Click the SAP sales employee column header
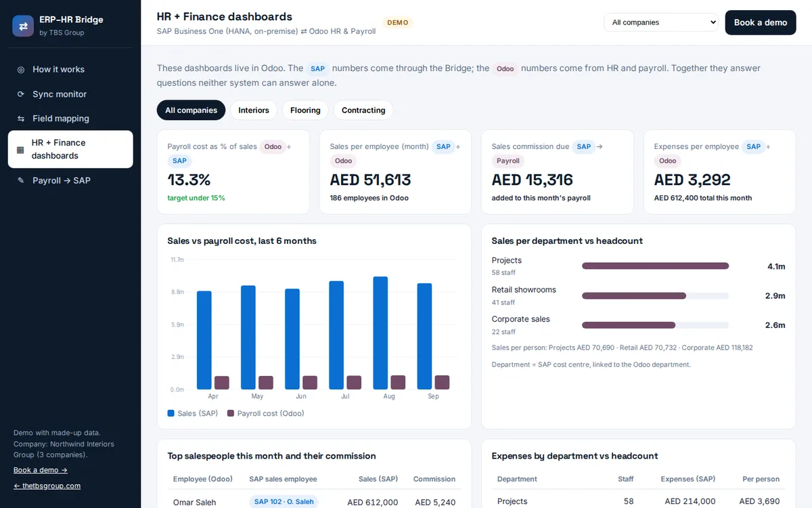The image size is (812, 508). pos(283,479)
